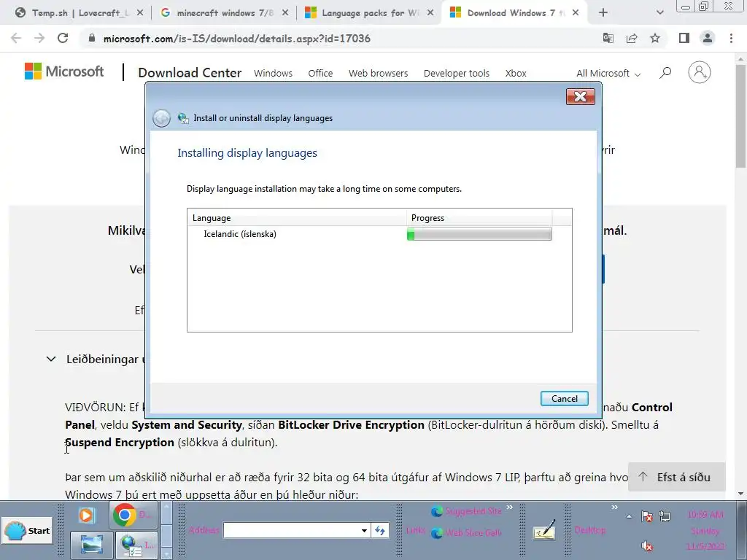Open the Chrome profile avatar

coord(708,38)
